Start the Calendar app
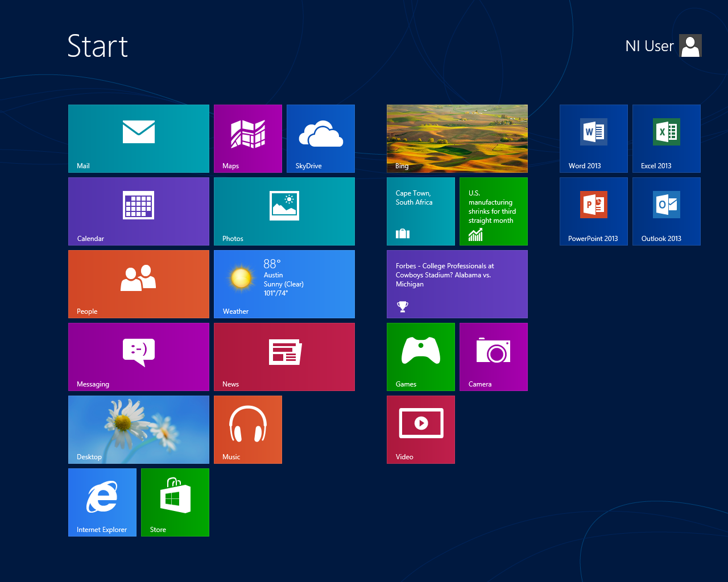The width and height of the screenshot is (728, 582). coord(138,211)
